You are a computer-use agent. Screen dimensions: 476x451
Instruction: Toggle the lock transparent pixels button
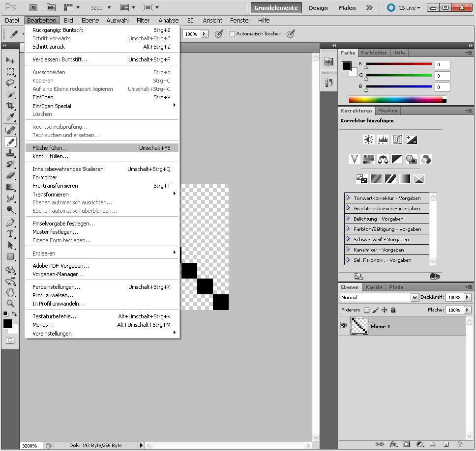pos(366,310)
